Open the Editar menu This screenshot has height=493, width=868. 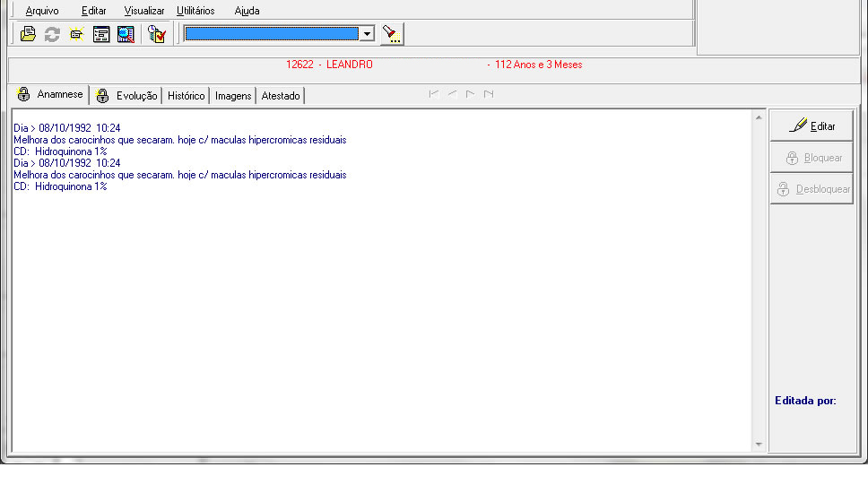93,11
